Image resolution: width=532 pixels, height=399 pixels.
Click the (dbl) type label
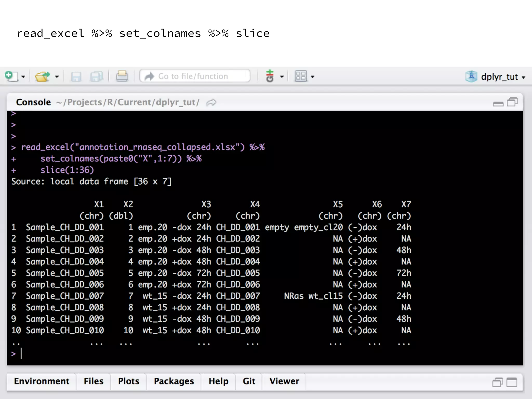(x=121, y=216)
